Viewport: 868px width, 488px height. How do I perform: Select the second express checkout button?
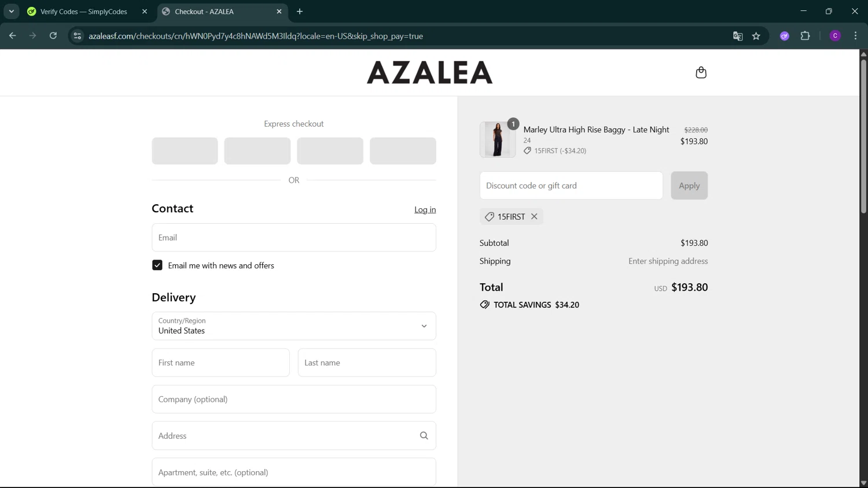pyautogui.click(x=258, y=151)
